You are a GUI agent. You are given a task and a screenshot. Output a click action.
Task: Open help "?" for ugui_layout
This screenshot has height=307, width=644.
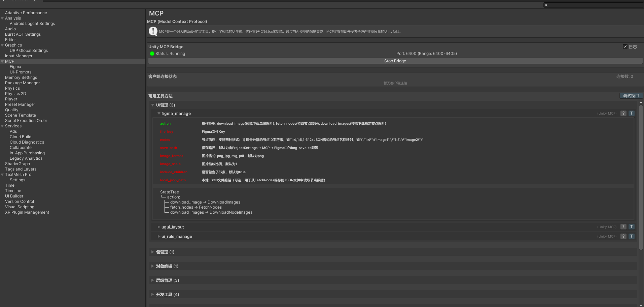click(x=623, y=227)
